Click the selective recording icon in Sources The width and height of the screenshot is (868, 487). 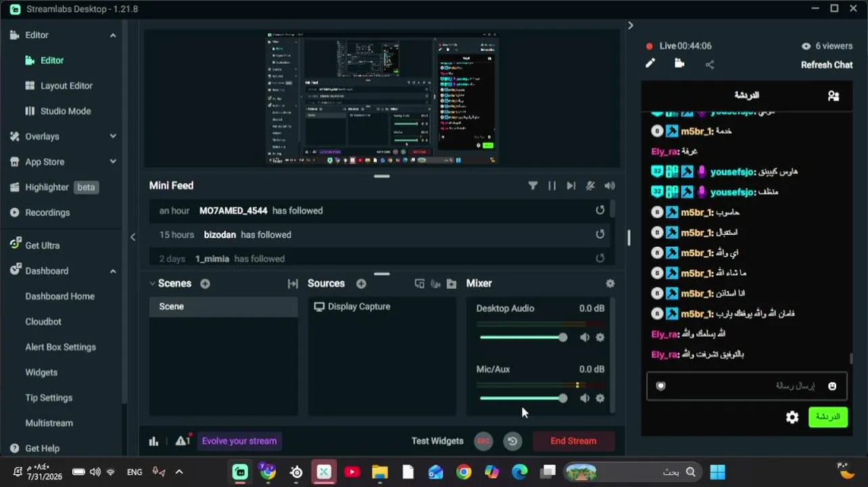[x=435, y=283]
